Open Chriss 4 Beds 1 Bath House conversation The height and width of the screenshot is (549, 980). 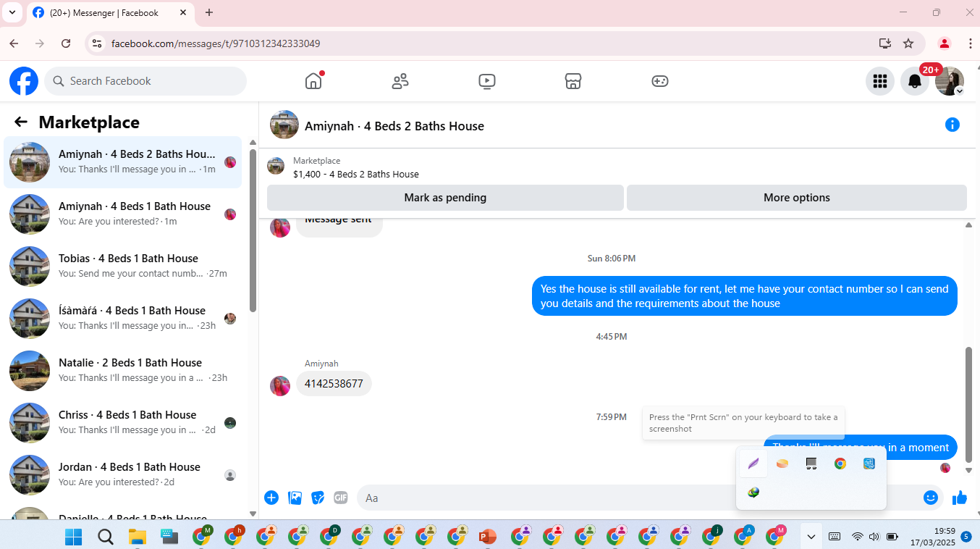coord(123,423)
